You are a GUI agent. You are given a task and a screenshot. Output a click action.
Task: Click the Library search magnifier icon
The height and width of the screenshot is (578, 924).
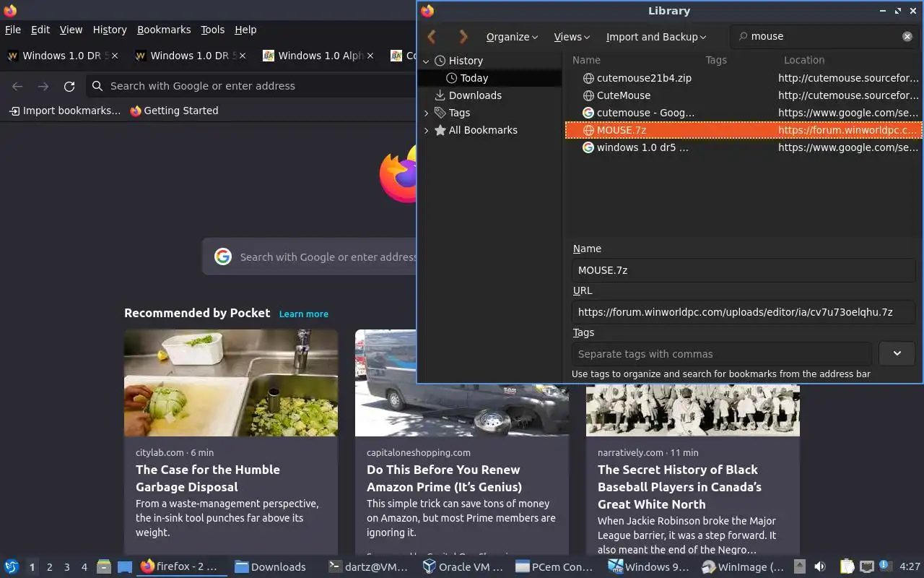tap(743, 36)
